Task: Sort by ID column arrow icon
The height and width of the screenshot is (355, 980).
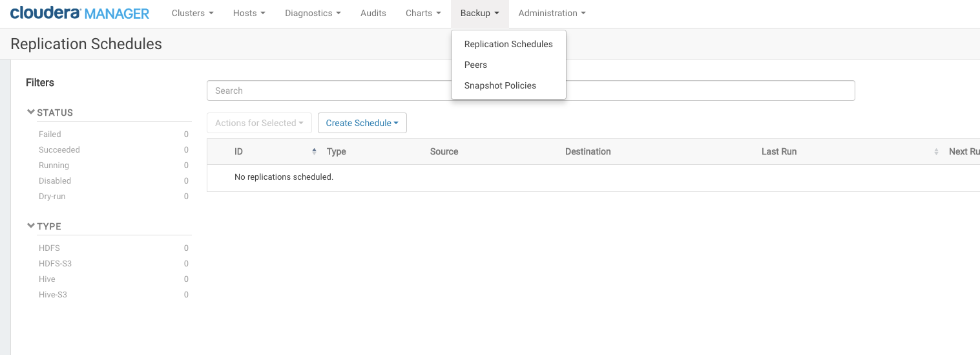Action: (x=314, y=151)
